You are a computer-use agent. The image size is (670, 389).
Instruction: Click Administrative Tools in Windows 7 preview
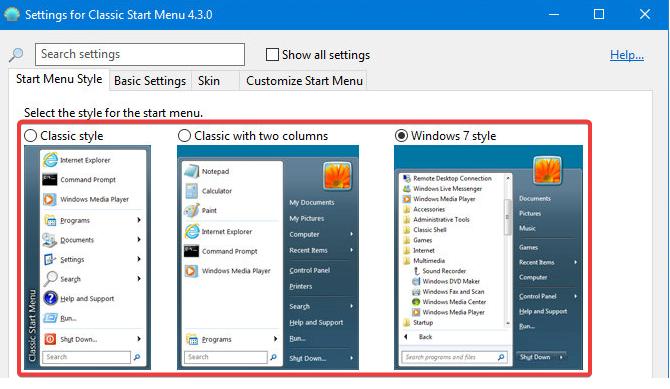(441, 219)
